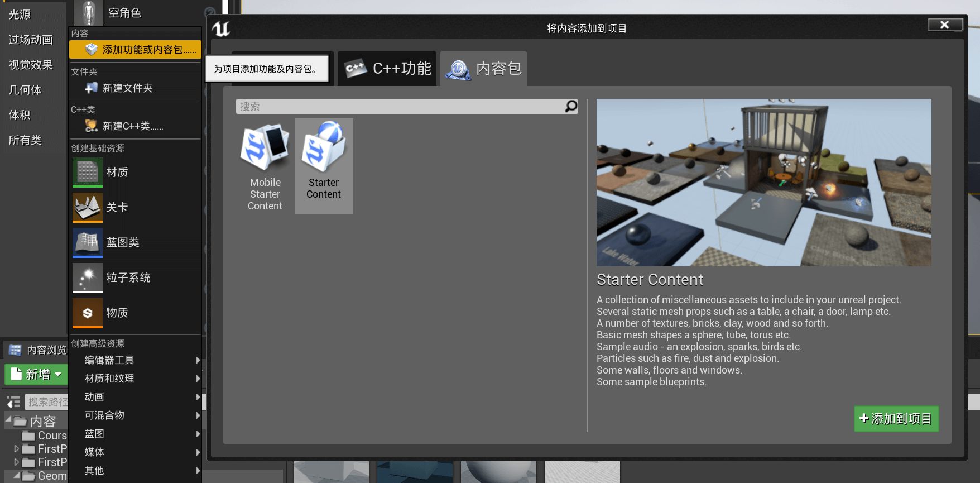This screenshot has height=483, width=980.
Task: Switch to the C++功能 tab
Action: tap(387, 69)
